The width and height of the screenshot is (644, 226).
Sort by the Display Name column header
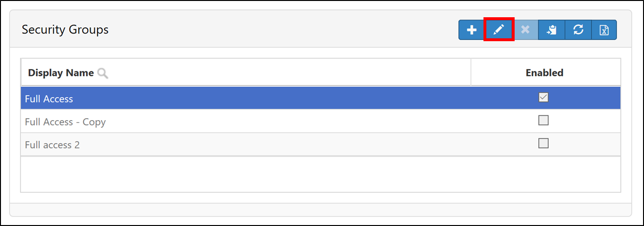tap(61, 73)
